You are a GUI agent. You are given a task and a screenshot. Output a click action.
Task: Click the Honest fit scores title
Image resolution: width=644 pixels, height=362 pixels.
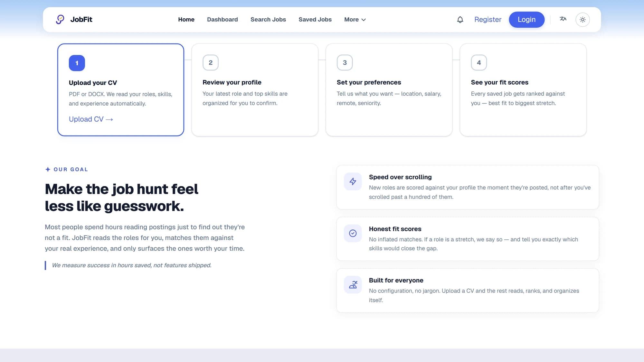tap(395, 229)
